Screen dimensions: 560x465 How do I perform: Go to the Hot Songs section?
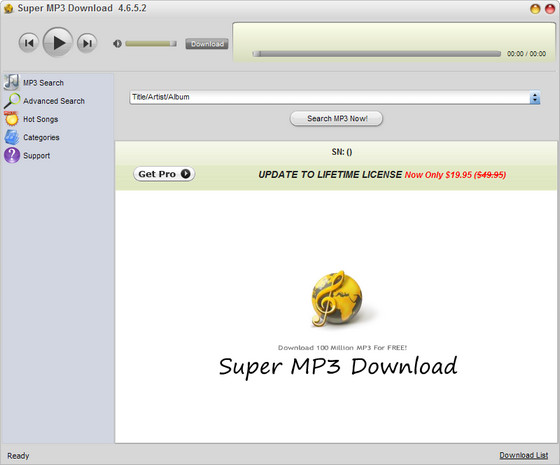coord(40,119)
